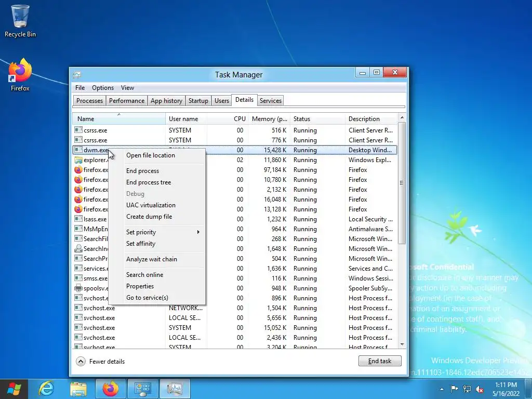This screenshot has width=532, height=399.
Task: Open the clock showing 1:11 PM
Action: pyautogui.click(x=506, y=389)
